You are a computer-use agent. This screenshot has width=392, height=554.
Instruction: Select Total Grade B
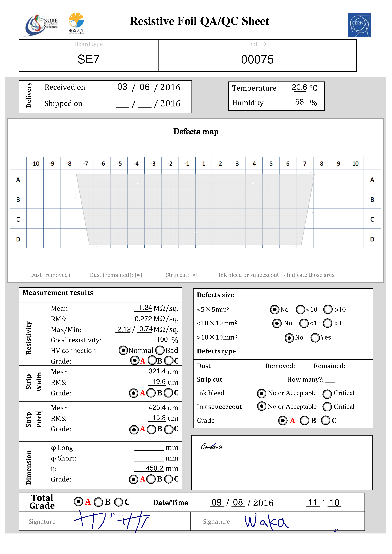point(98,502)
